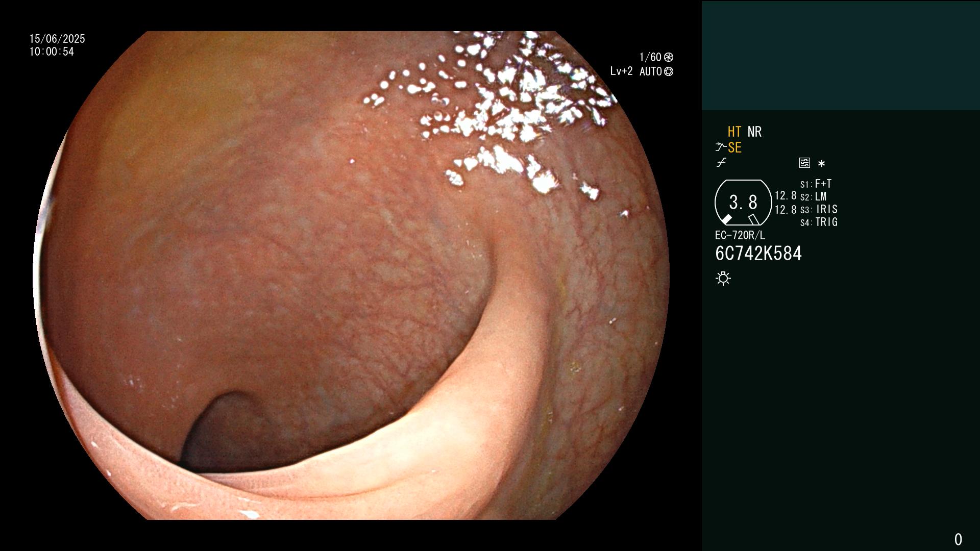Click the S2: LM switch assignment
Viewport: 980px width, 551px height.
coord(813,197)
